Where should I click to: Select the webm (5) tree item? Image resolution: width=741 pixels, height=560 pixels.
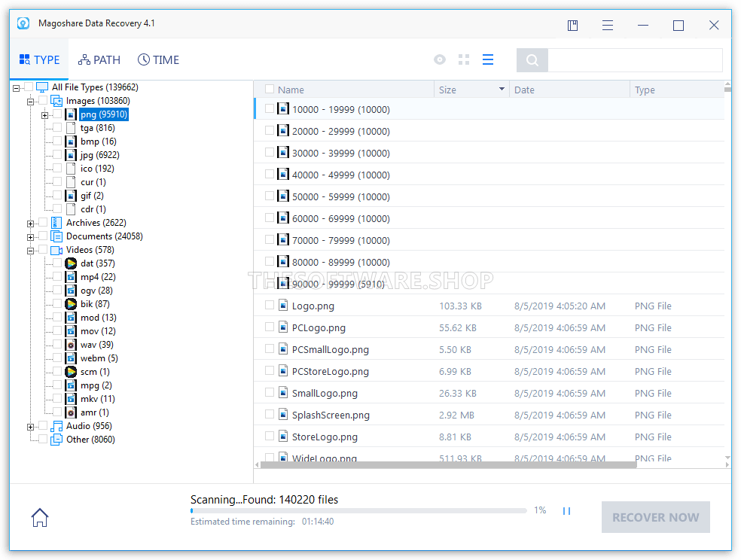(99, 358)
